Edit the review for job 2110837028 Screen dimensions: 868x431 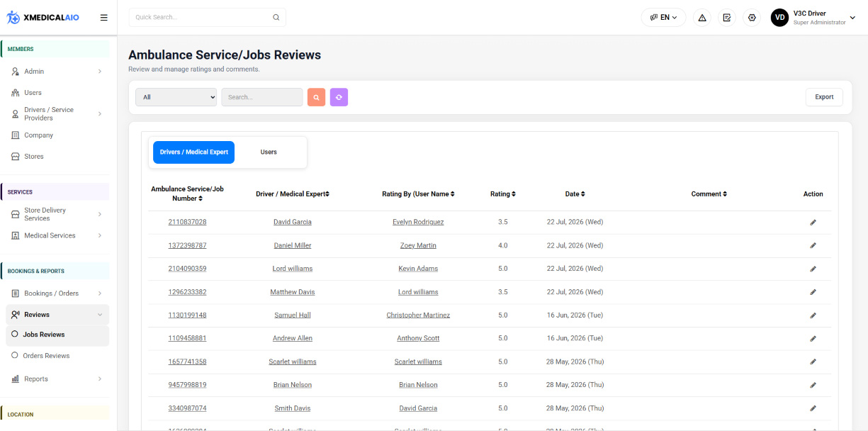(x=813, y=222)
